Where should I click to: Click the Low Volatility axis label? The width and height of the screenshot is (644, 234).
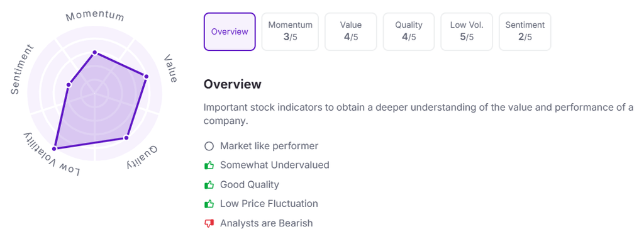pos(50,155)
